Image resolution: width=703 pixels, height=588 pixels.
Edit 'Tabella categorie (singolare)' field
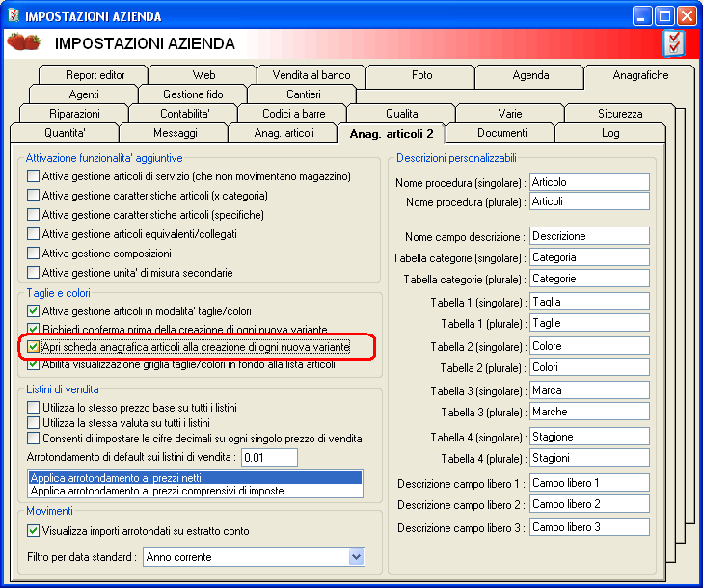(x=589, y=257)
